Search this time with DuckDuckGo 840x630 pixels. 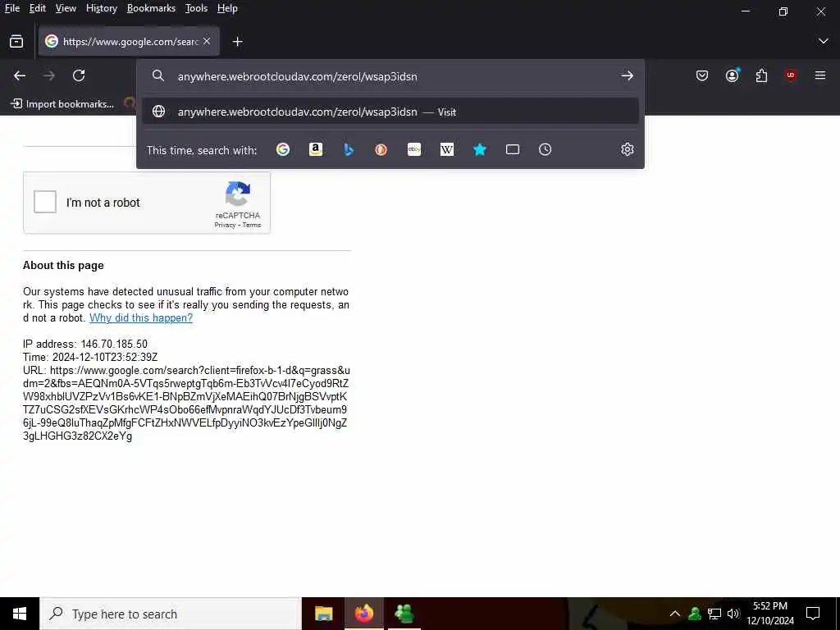pos(381,149)
